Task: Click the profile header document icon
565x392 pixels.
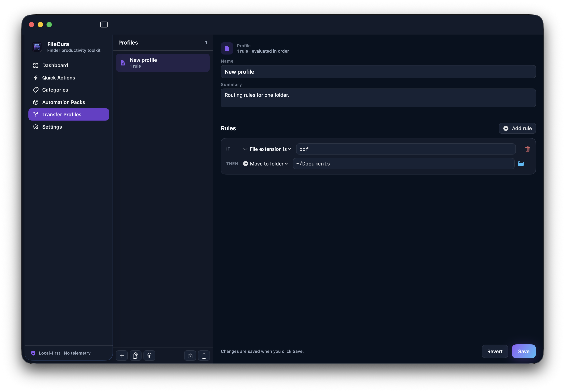Action: point(227,48)
